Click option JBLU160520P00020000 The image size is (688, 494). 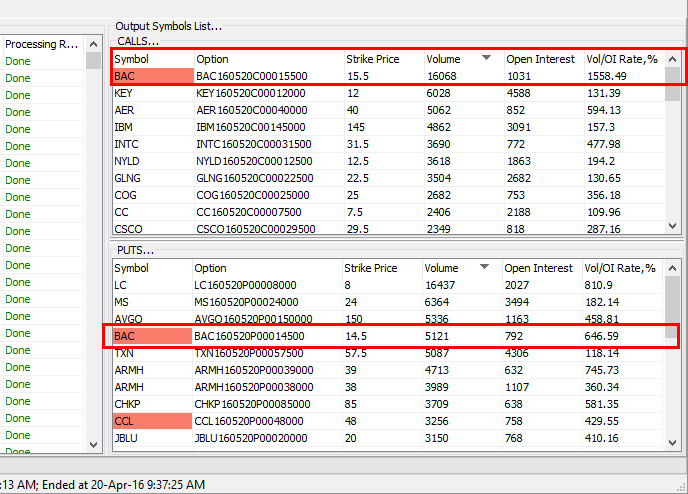click(x=251, y=438)
